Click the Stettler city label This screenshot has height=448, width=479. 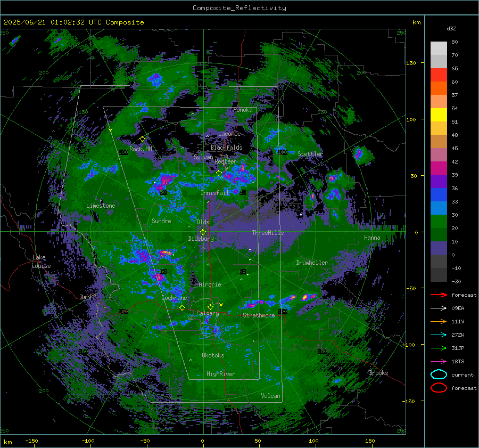[x=310, y=154]
